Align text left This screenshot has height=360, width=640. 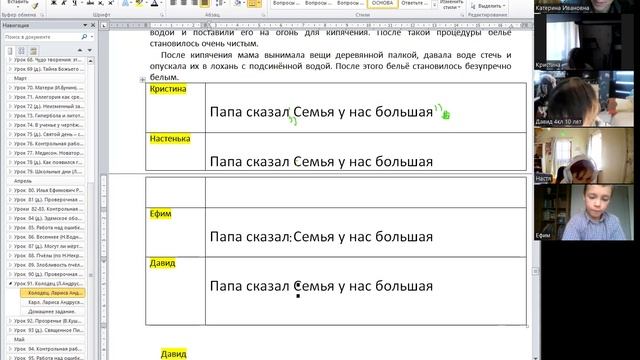pyautogui.click(x=173, y=3)
